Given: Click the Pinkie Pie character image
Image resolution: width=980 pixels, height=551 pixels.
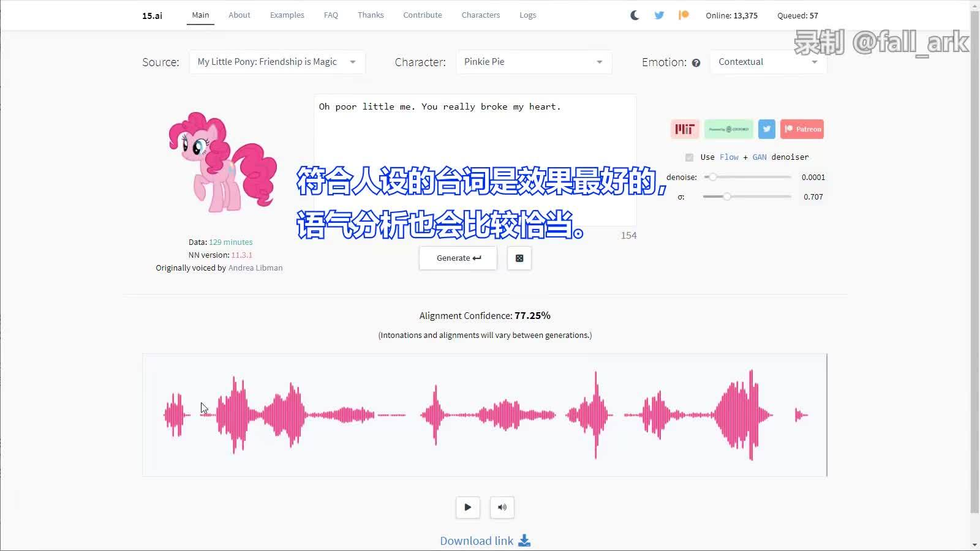Looking at the screenshot, I should (223, 162).
